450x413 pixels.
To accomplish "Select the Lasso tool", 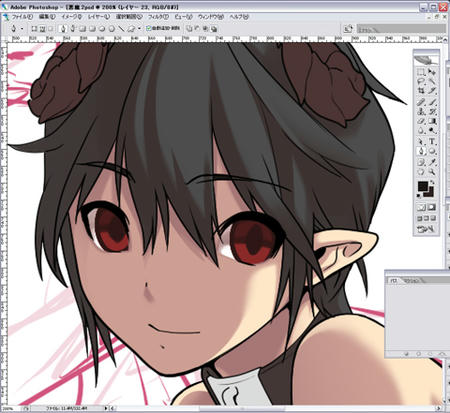I will 421,81.
